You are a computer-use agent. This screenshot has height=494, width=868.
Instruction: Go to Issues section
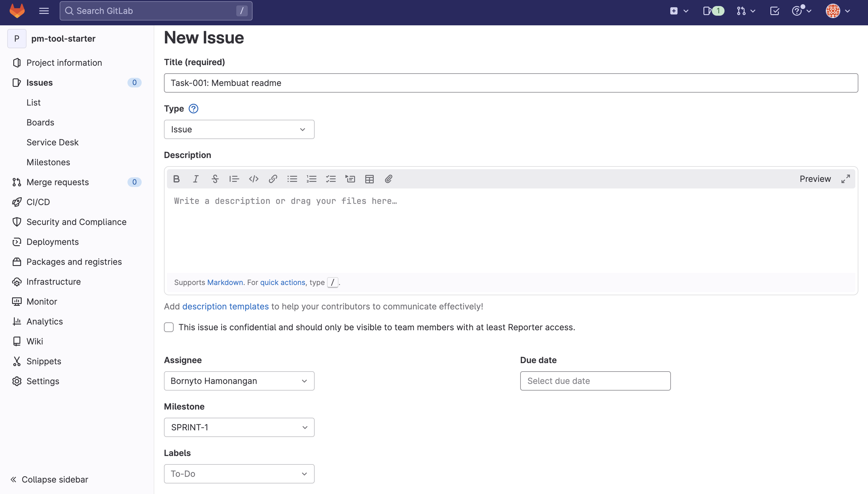point(40,82)
